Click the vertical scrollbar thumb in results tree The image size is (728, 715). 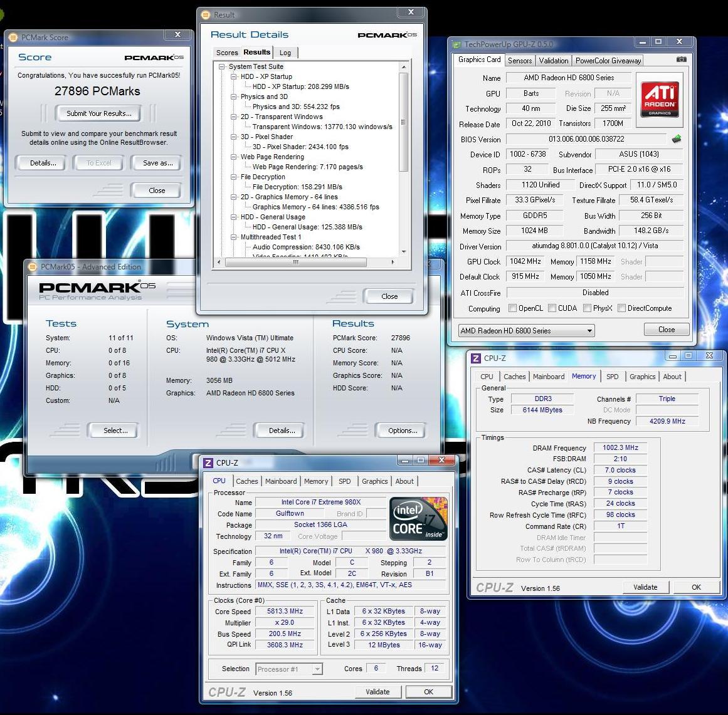(x=403, y=122)
